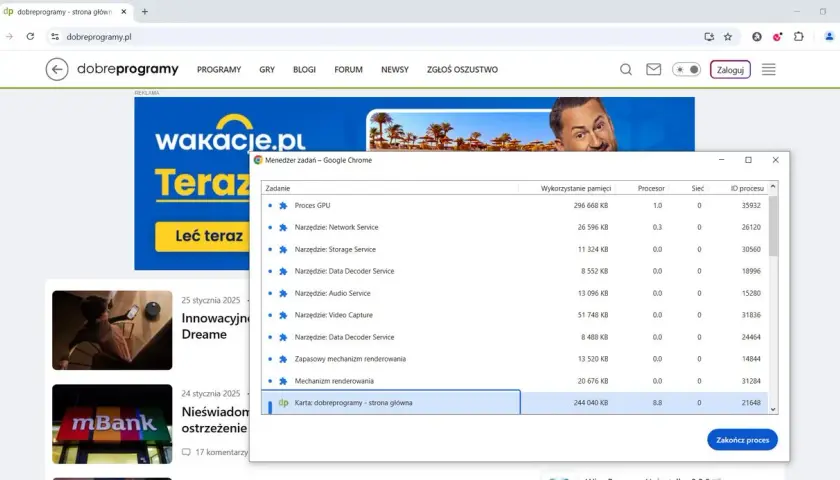Viewport: 840px width, 480px height.
Task: Click the task manager vertical scrollbar thumb
Action: (x=772, y=226)
